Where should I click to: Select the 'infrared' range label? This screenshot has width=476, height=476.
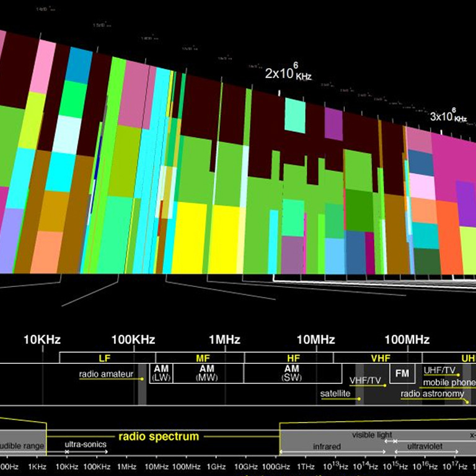[327, 446]
